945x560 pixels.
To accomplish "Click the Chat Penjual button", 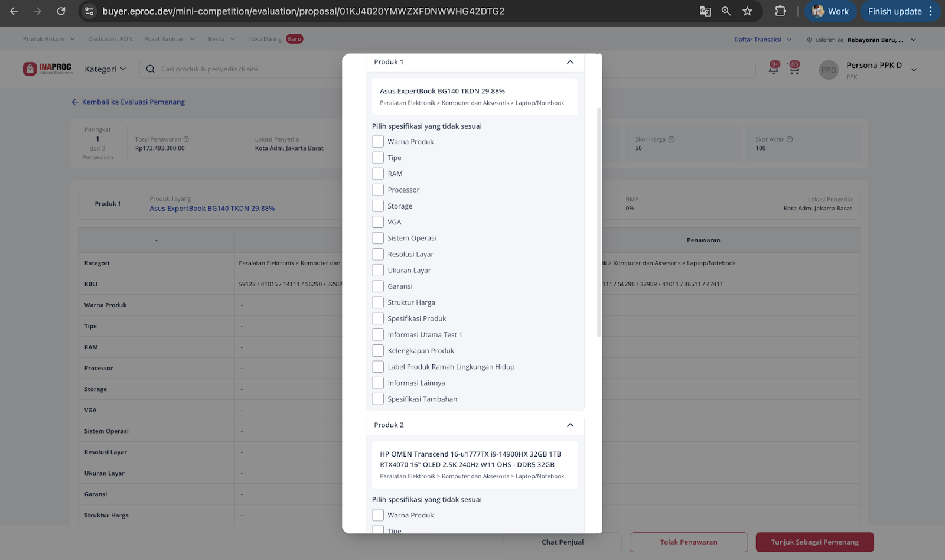I will 563,542.
